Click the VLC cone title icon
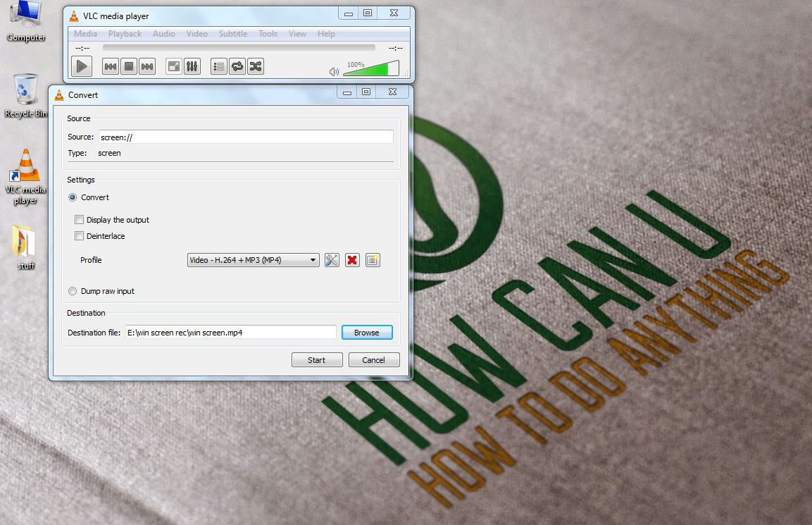 (x=74, y=16)
